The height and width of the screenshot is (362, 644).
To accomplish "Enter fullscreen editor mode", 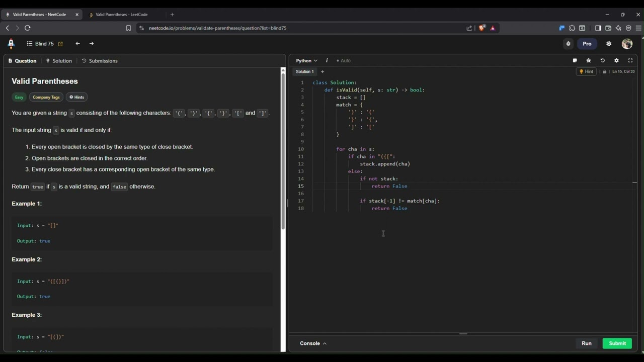I will [630, 60].
